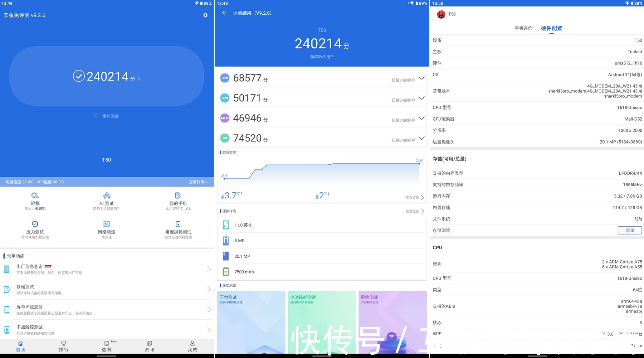The width and height of the screenshot is (644, 358).
Task: Switch to 选机 Beta tab
Action: pyautogui.click(x=107, y=346)
